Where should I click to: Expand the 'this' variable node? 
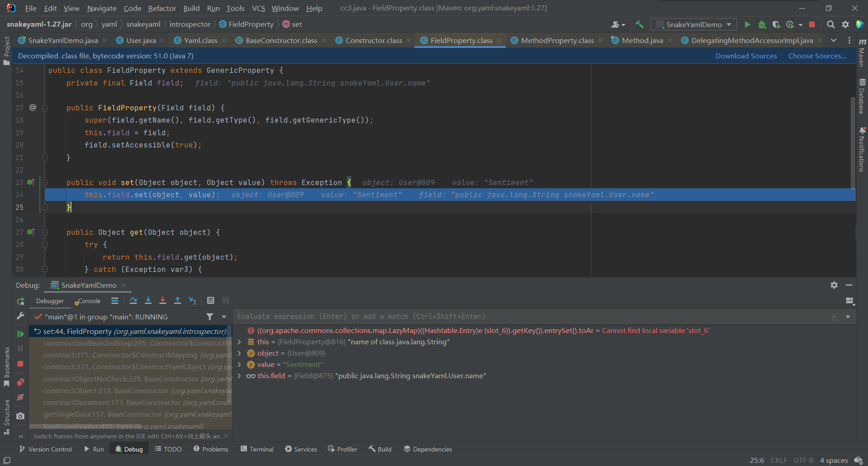tap(239, 342)
